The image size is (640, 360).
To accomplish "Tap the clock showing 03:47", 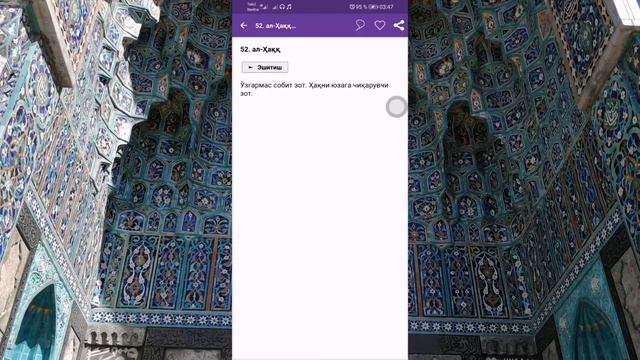I will (x=386, y=7).
